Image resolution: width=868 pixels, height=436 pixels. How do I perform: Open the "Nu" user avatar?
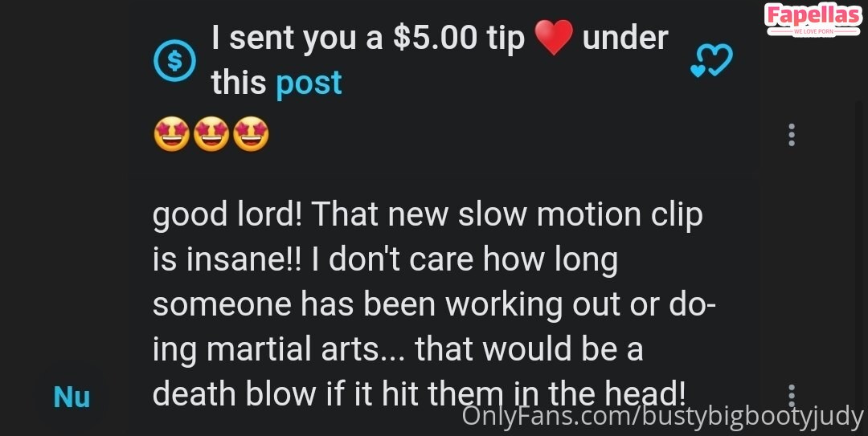click(72, 397)
